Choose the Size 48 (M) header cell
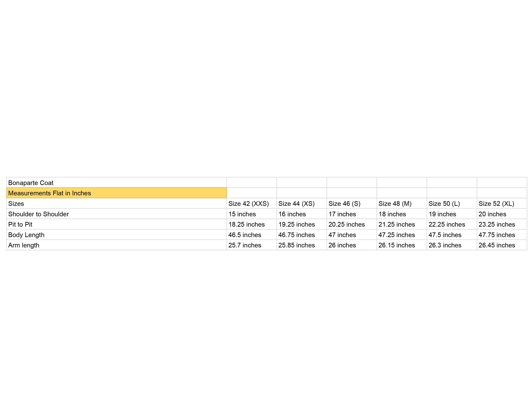Image resolution: width=532 pixels, height=411 pixels. (x=395, y=204)
